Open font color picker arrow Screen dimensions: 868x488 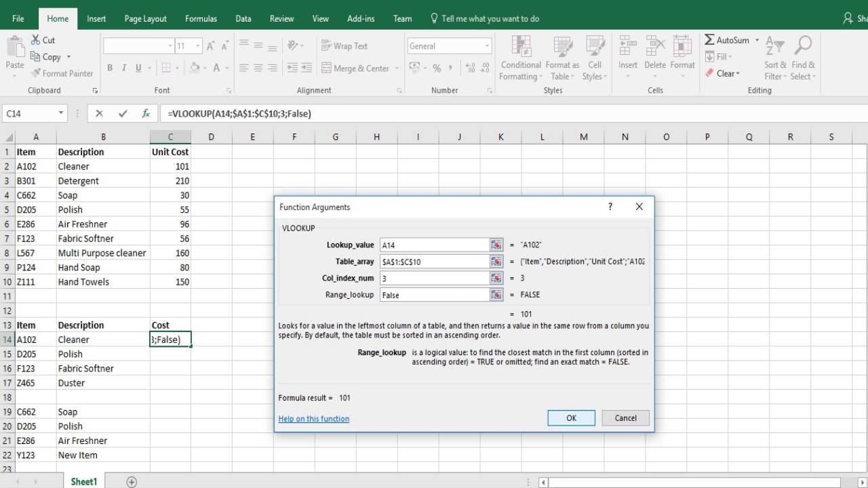coord(227,68)
